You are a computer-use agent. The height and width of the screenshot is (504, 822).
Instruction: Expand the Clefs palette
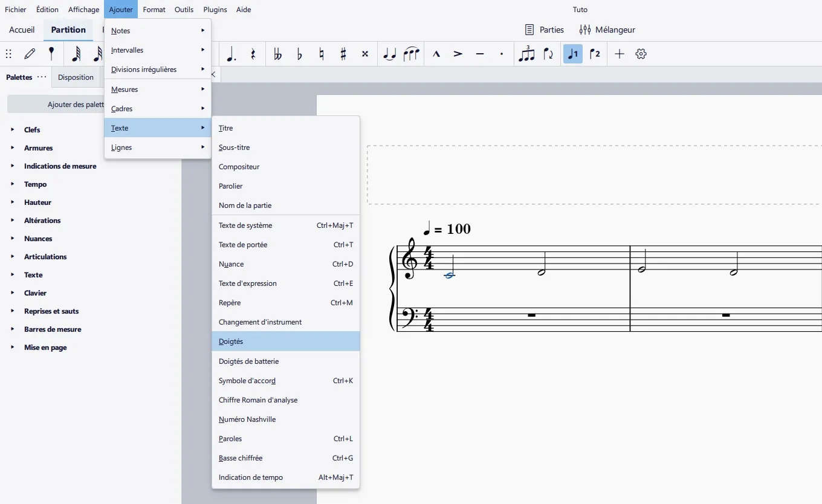(x=32, y=130)
